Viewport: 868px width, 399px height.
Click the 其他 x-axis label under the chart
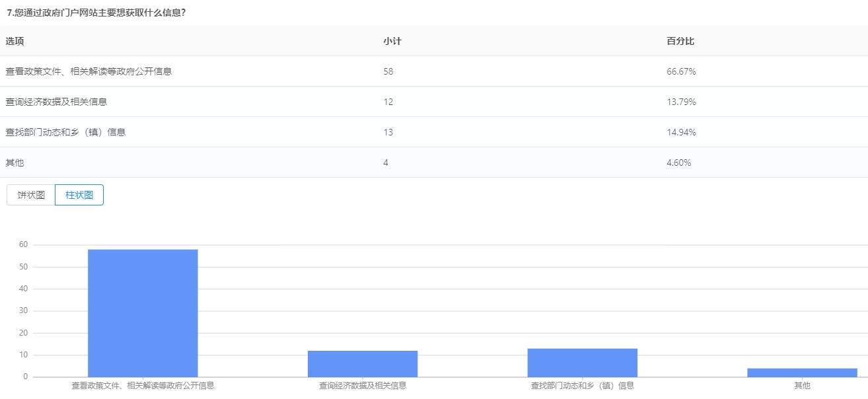[x=802, y=386]
